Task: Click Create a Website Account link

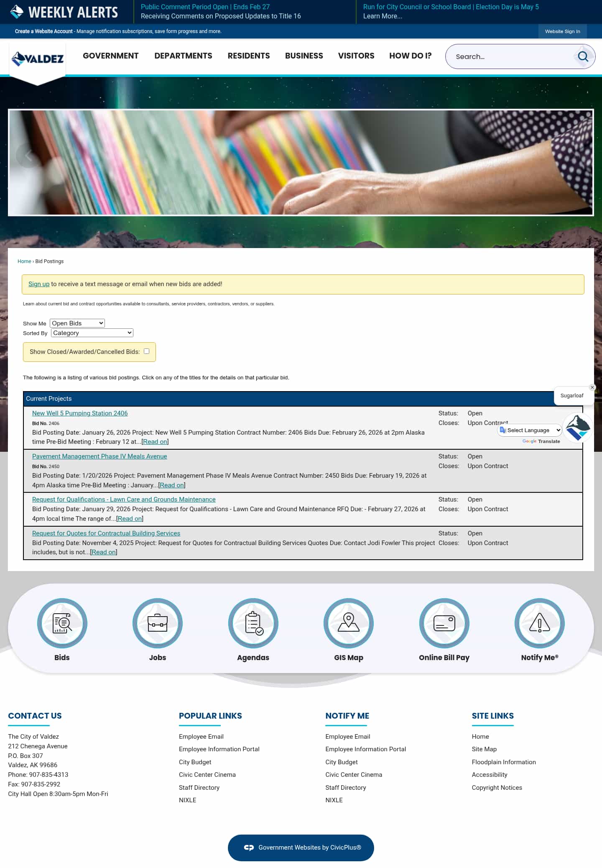Action: click(44, 31)
